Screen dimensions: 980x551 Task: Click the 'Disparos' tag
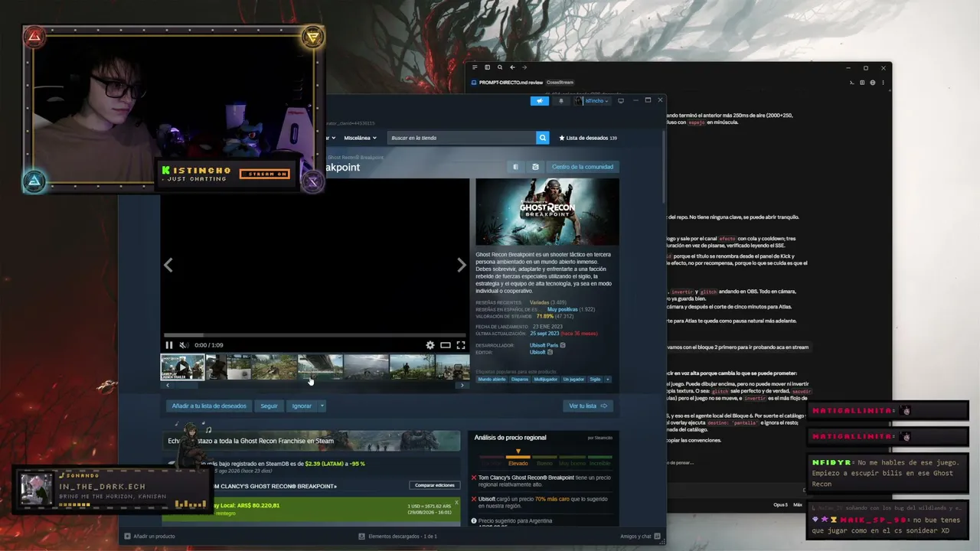click(520, 379)
